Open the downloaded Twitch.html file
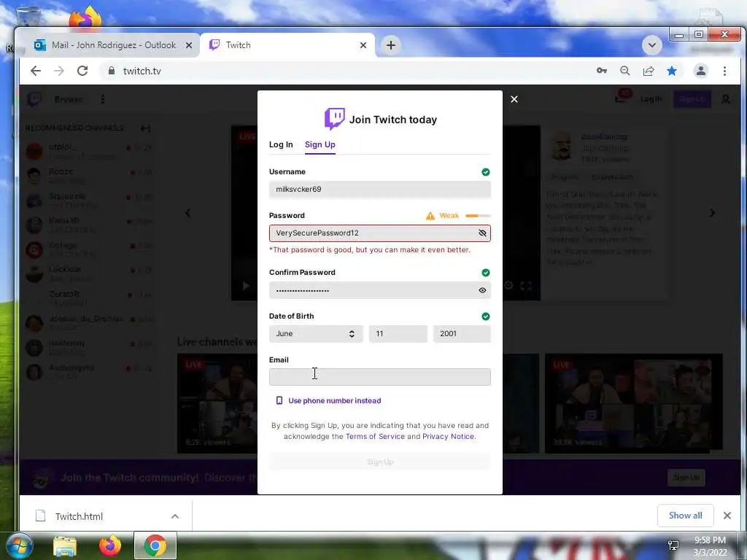The image size is (747, 560). pos(79,516)
